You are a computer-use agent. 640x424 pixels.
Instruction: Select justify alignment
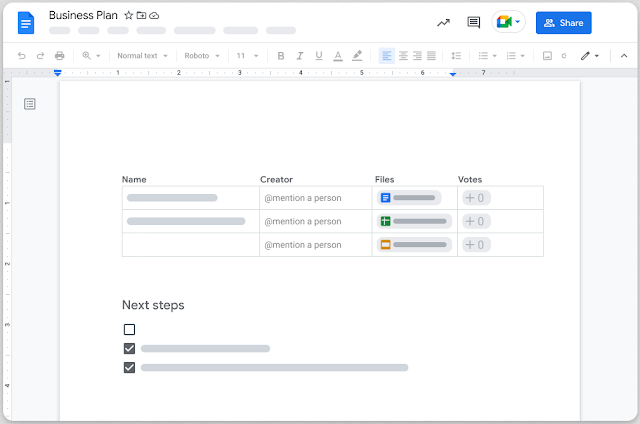(431, 55)
